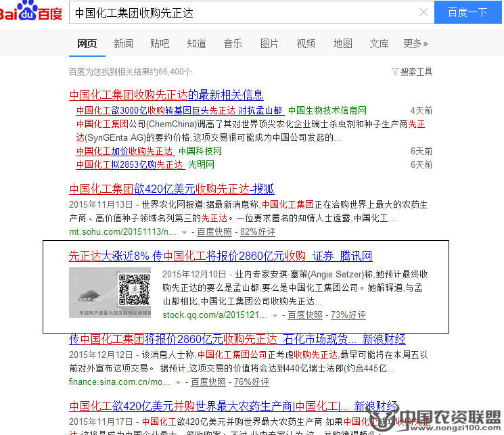Open the 文库 tab

pos(380,43)
